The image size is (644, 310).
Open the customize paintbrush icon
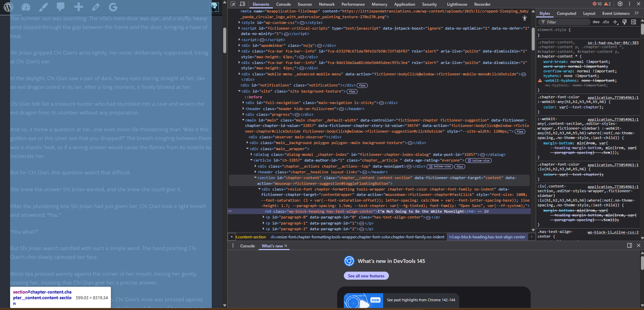43,7
